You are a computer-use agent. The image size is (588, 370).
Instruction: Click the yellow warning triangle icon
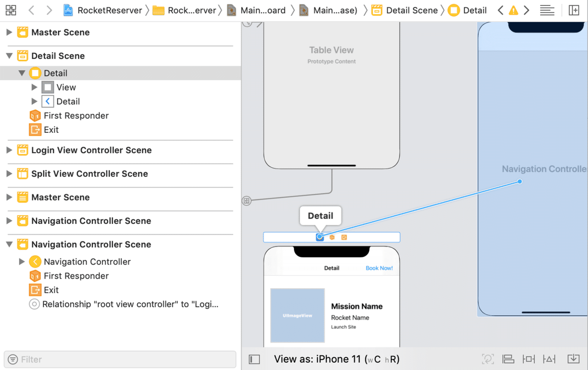click(513, 10)
